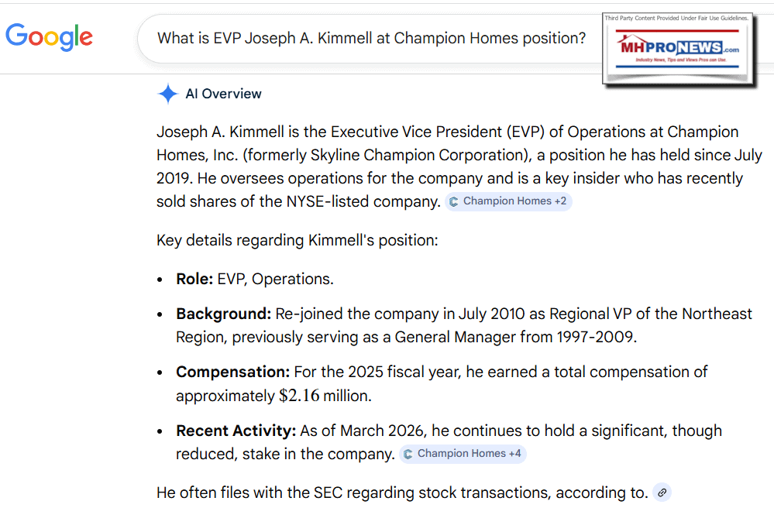Click the Google logo
774x532 pixels.
[x=49, y=36]
